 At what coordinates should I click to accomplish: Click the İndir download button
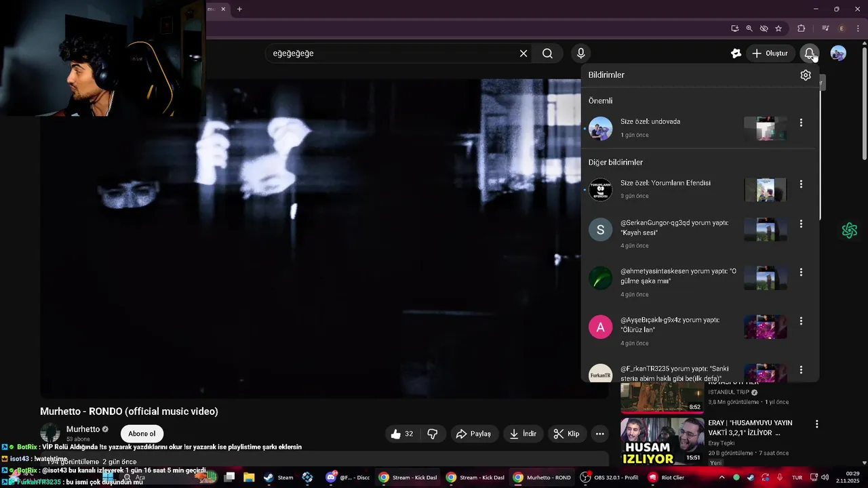point(523,434)
